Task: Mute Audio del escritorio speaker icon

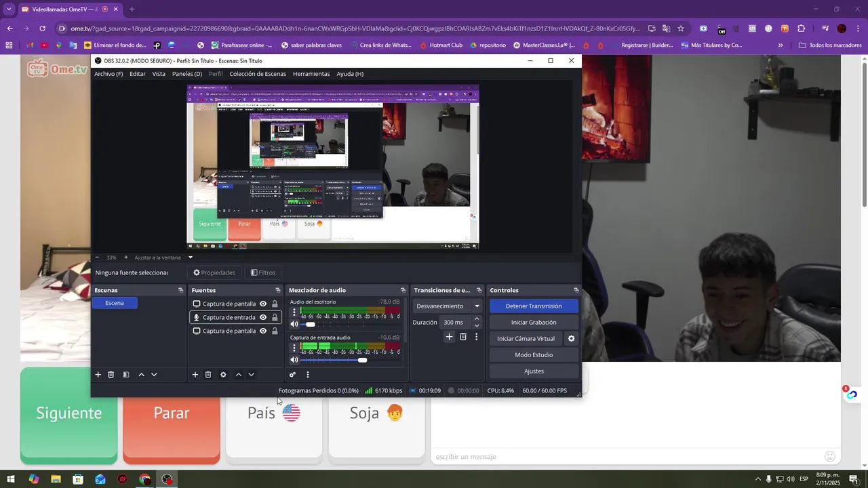Action: coord(294,324)
